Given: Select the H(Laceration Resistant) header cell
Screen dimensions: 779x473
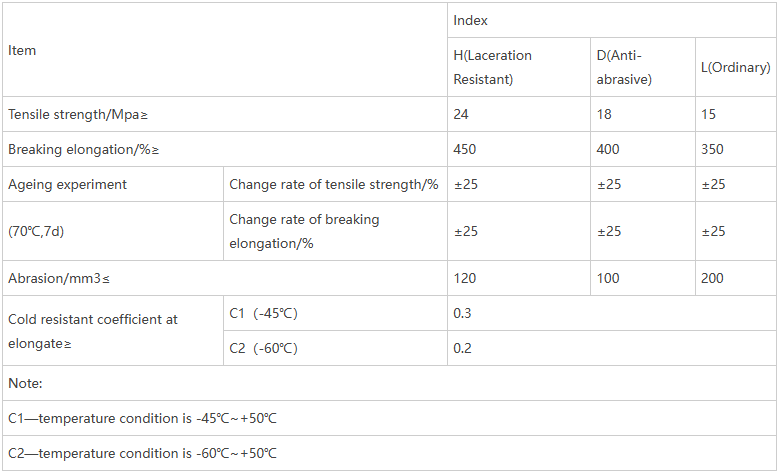Looking at the screenshot, I should pos(493,67).
